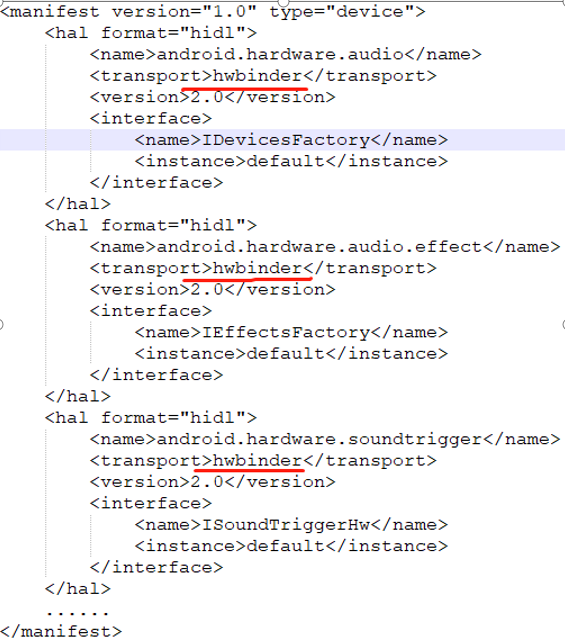565x642 pixels.
Task: Click version 2.0 line under android.hardware.audio.effect
Action: (x=212, y=290)
